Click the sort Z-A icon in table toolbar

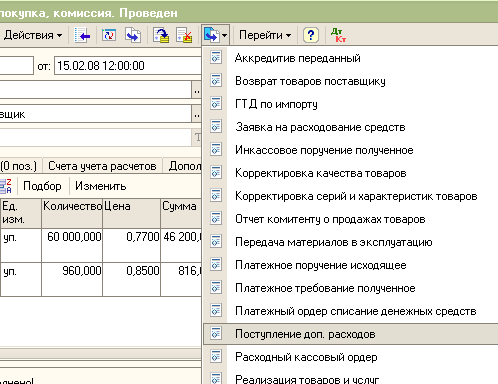6,186
